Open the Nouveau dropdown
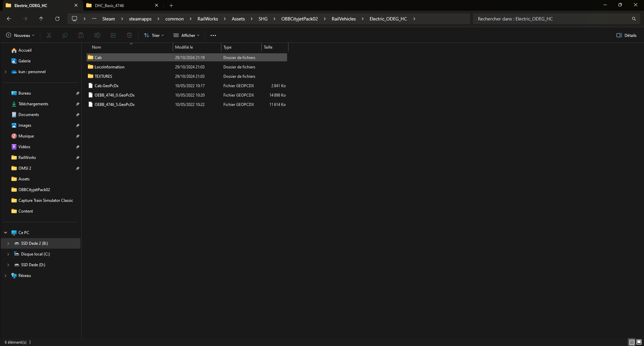 tap(20, 35)
